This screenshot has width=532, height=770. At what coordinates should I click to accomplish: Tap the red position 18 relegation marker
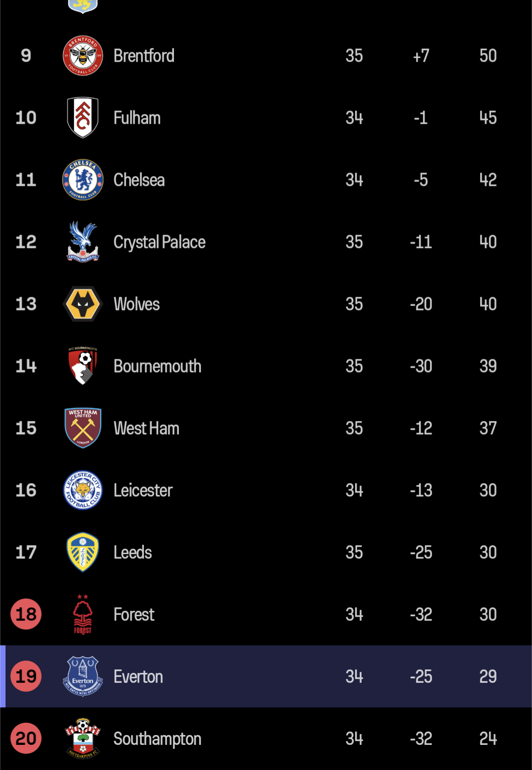click(26, 614)
